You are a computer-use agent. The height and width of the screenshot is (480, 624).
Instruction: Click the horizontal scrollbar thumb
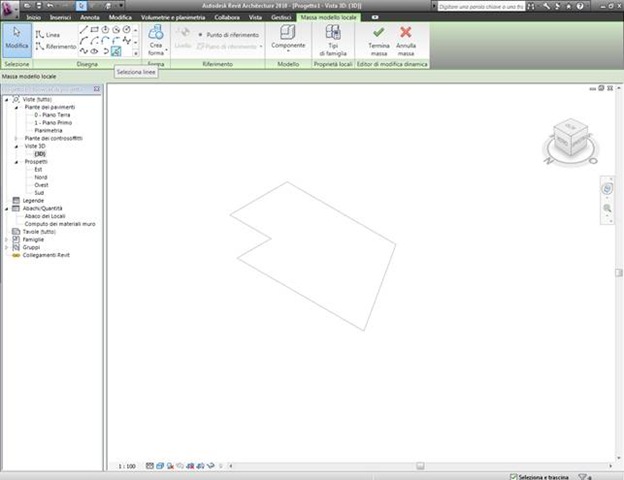420,466
